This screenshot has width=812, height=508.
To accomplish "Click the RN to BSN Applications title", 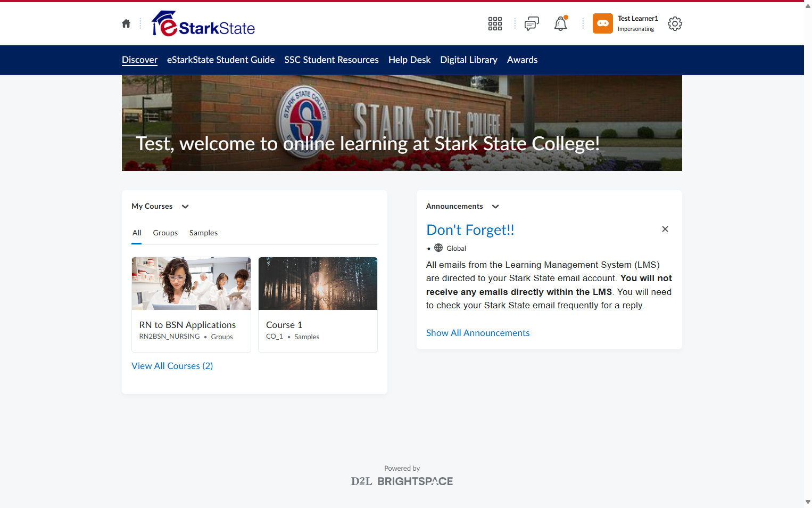I will point(187,325).
